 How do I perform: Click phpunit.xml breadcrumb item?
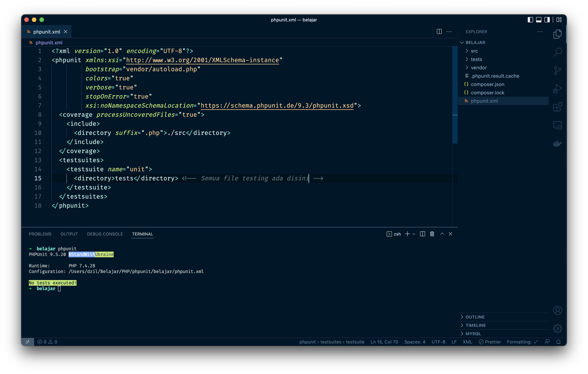point(49,42)
